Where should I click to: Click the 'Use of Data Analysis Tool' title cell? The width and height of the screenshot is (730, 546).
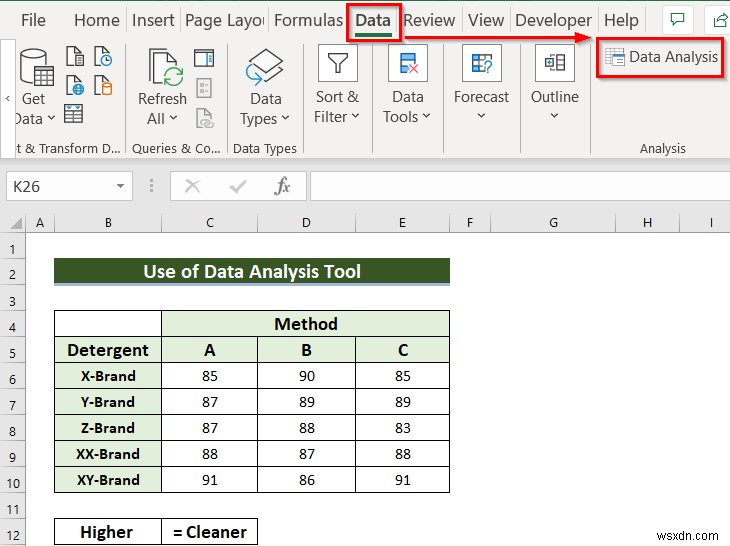pos(252,271)
